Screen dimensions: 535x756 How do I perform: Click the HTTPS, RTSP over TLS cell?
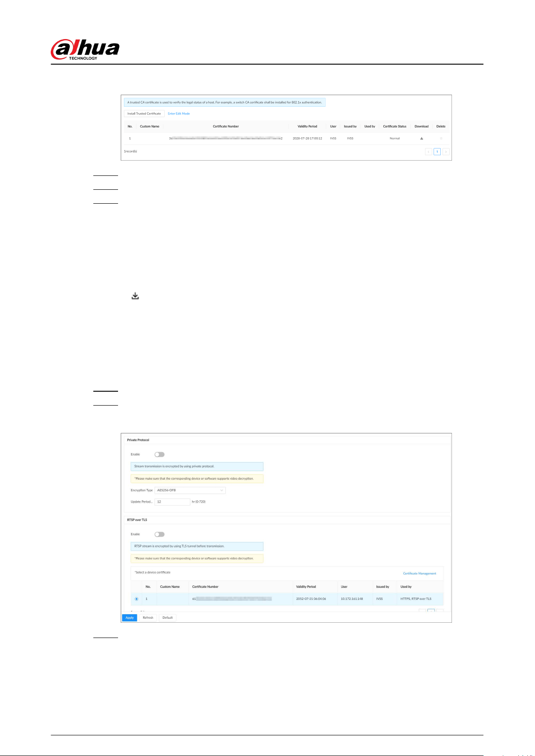(x=416, y=599)
